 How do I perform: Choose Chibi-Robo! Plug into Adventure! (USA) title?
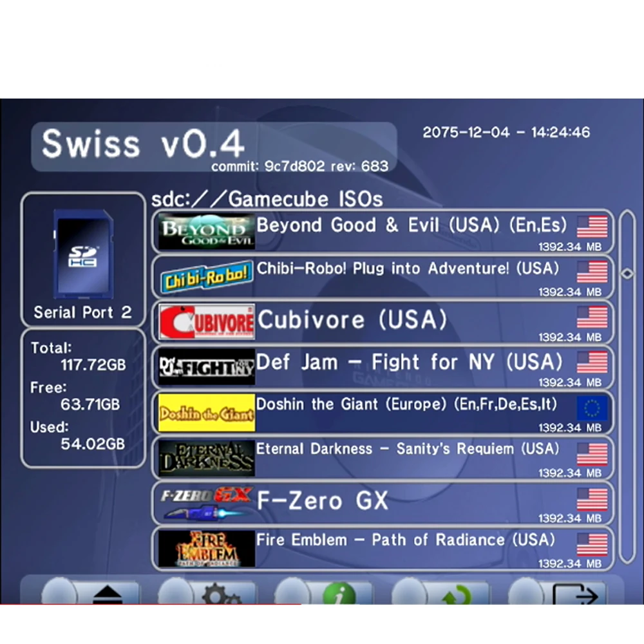tap(408, 268)
